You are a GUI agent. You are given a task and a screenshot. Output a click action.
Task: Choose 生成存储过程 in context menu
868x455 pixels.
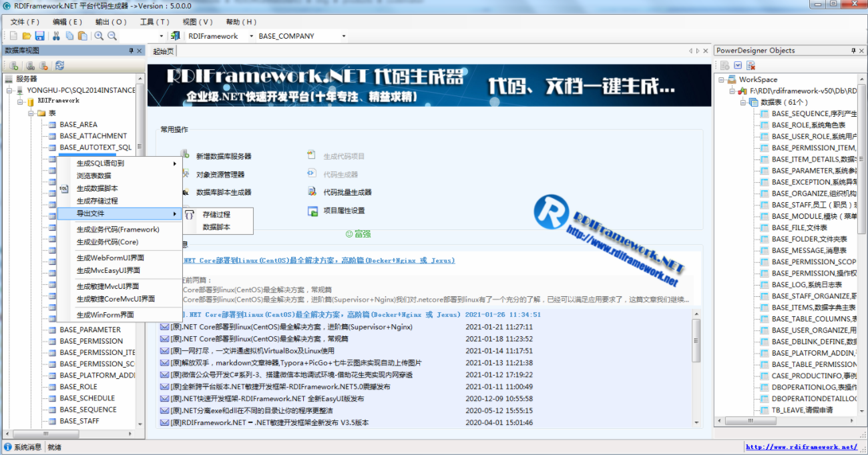point(119,201)
